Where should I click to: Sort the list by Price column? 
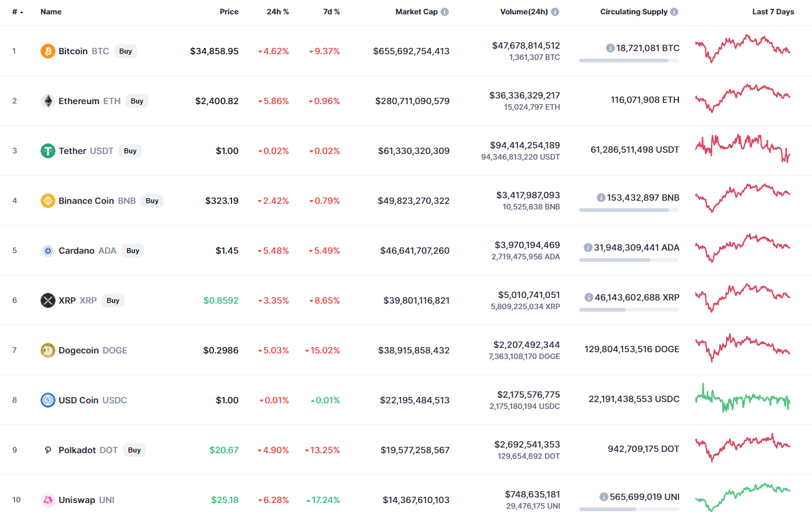click(x=229, y=12)
